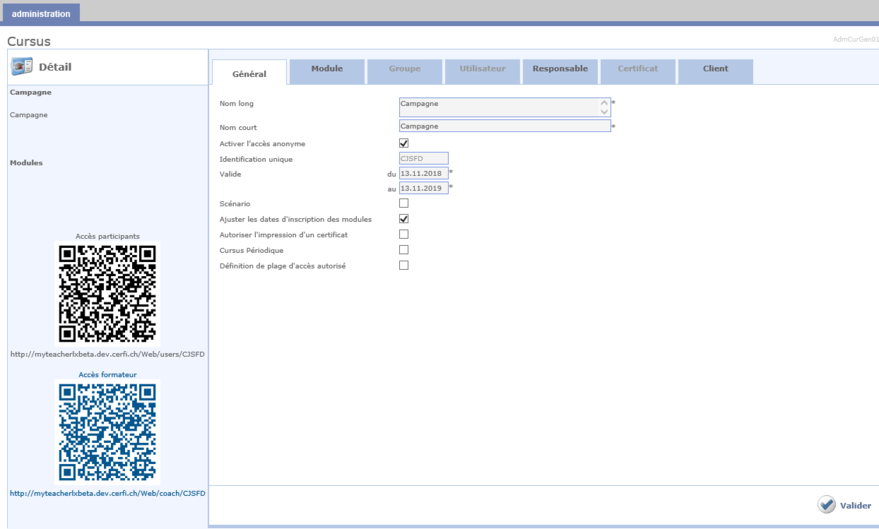Enable Autoriser l'impression d'un certificat
Image resolution: width=879 pixels, height=529 pixels.
click(x=404, y=234)
